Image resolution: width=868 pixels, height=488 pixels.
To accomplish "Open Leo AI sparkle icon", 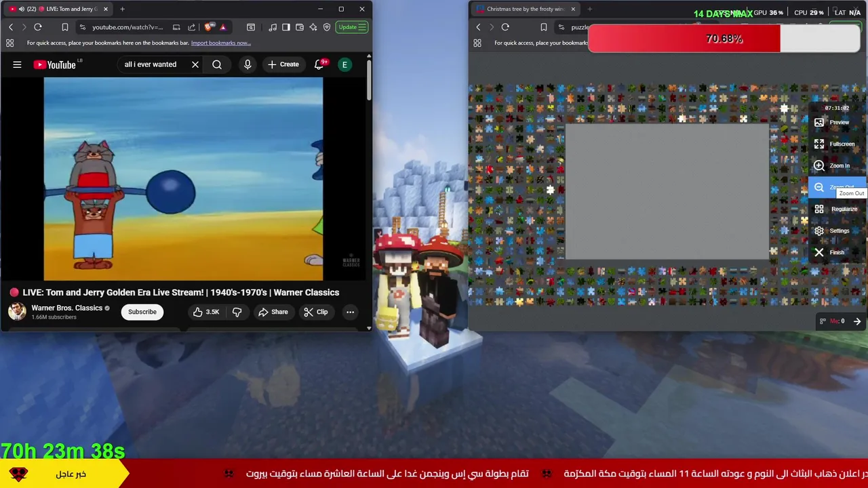I will 313,27.
